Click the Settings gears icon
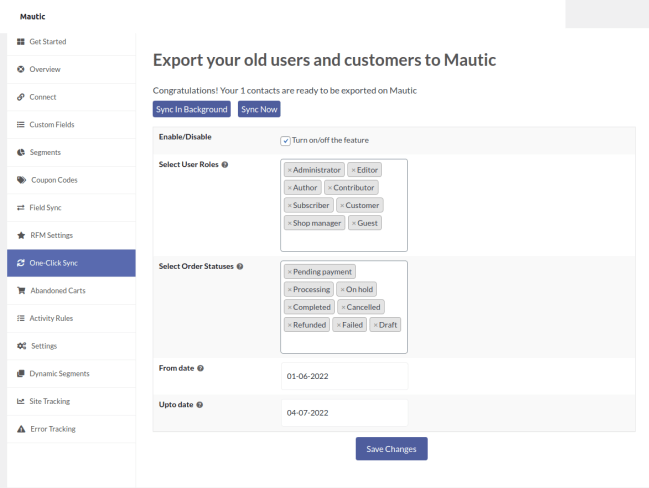 [x=21, y=346]
